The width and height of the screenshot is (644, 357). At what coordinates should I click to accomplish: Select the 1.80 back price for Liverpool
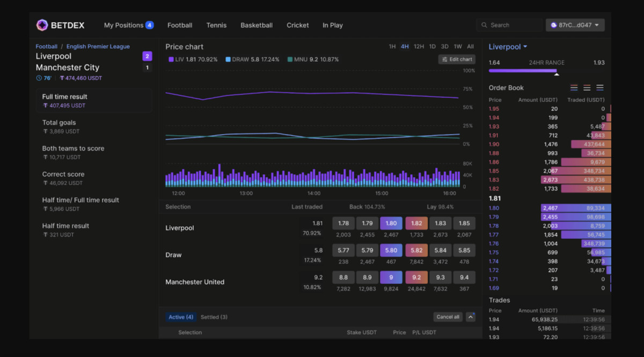click(x=391, y=222)
